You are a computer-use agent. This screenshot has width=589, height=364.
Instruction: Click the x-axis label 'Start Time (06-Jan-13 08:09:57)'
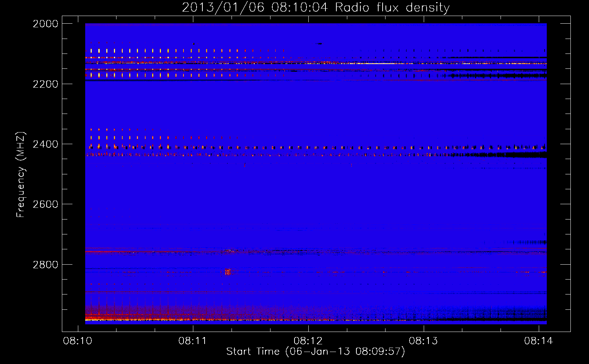(x=316, y=352)
